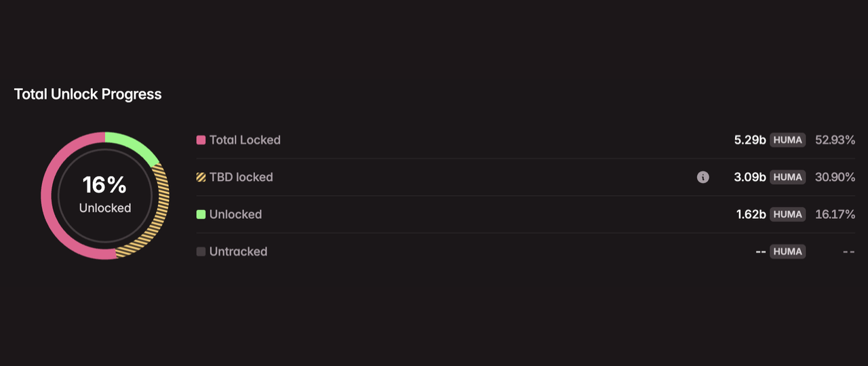This screenshot has width=868, height=366.
Task: Click the HUMA badge in TBD locked row
Action: [788, 177]
